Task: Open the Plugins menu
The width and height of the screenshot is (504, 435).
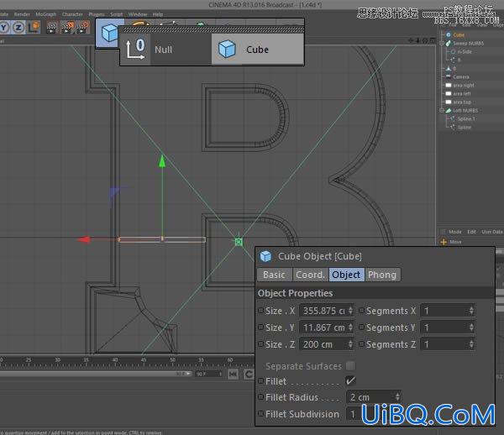Action: click(97, 14)
